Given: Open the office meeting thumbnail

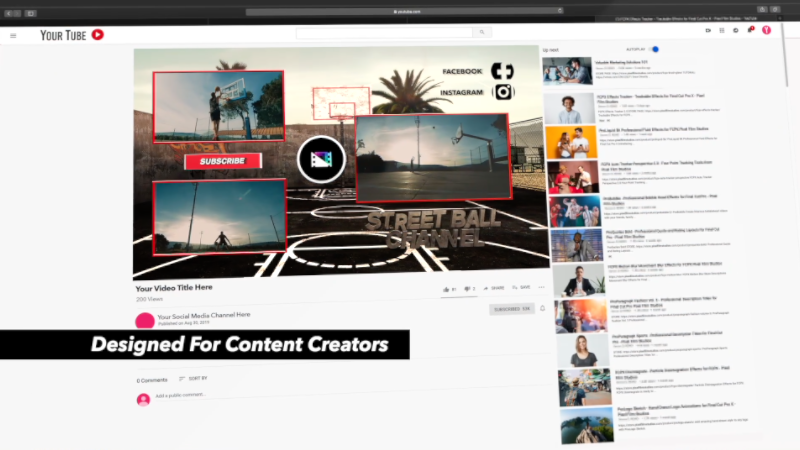Looking at the screenshot, I should coord(567,71).
